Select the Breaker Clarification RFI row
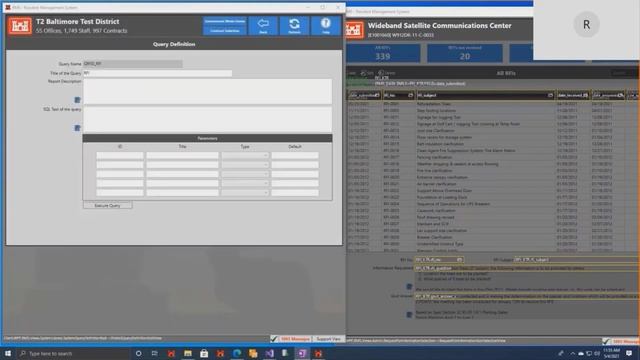The image size is (640, 360). point(493,237)
